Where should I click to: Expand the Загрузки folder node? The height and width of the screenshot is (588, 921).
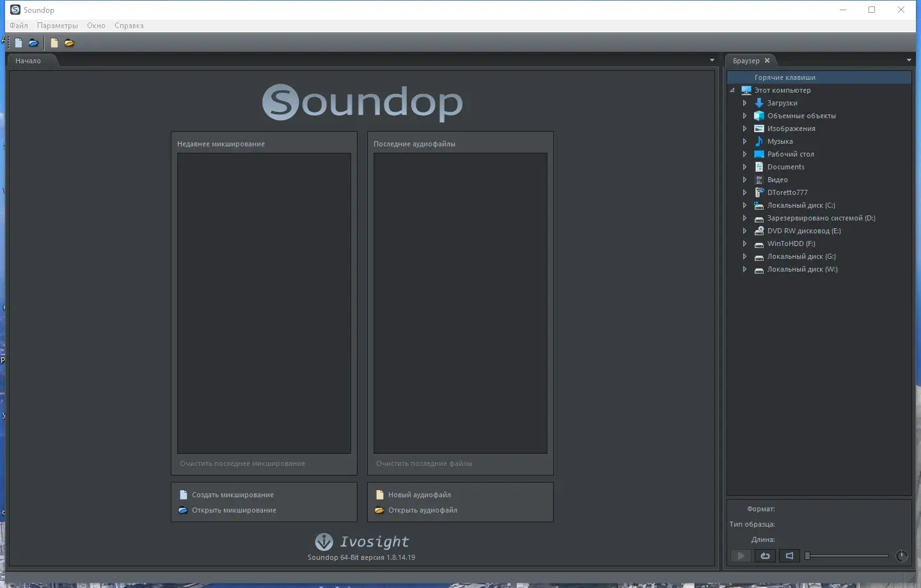click(x=744, y=103)
